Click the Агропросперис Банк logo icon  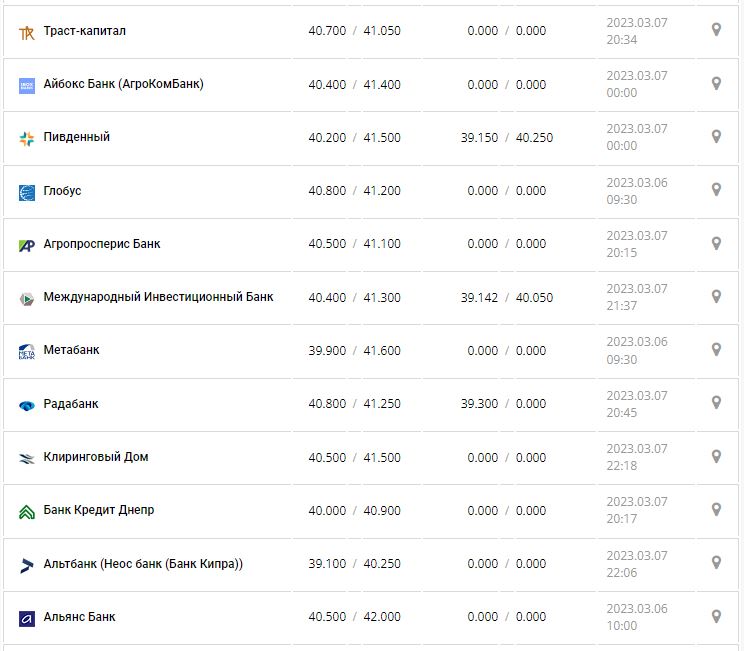point(27,245)
